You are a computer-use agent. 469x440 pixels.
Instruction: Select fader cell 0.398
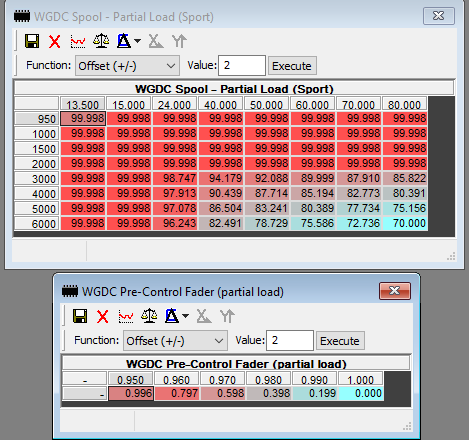pyautogui.click(x=269, y=393)
